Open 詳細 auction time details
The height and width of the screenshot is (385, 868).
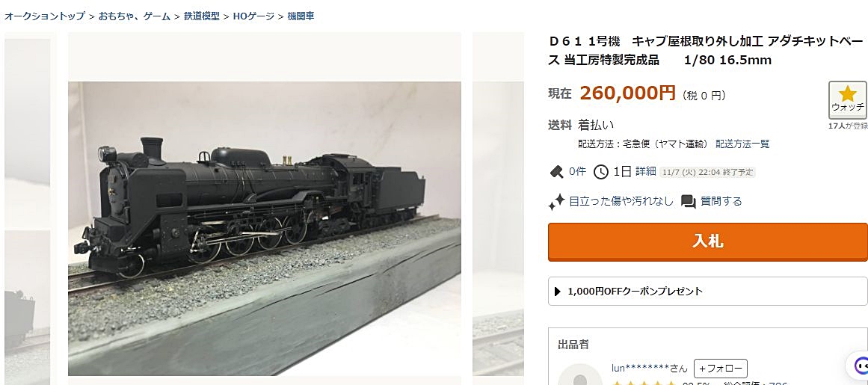point(645,172)
